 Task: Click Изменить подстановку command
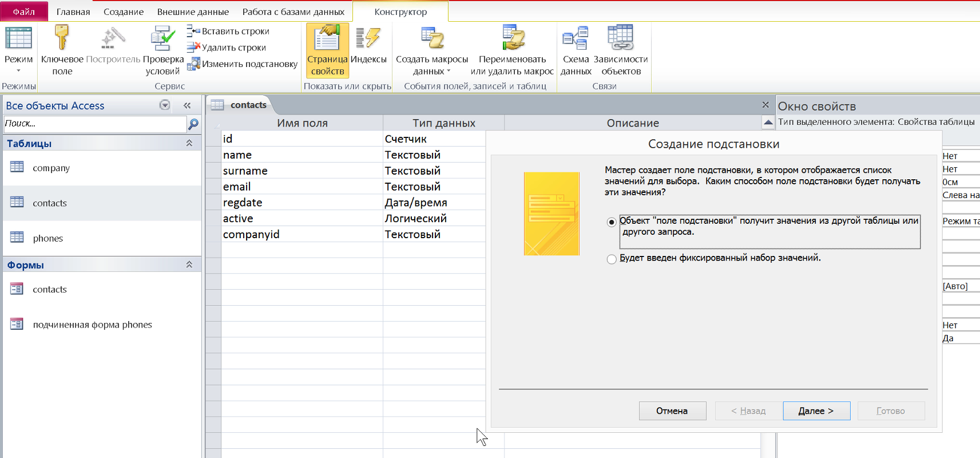[243, 64]
